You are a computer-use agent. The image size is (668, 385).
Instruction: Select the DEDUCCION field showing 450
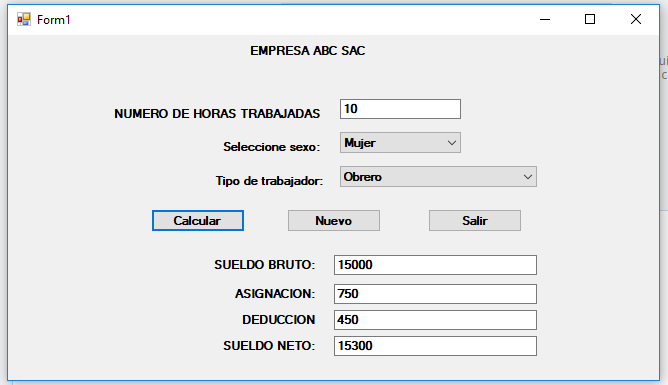tap(435, 320)
